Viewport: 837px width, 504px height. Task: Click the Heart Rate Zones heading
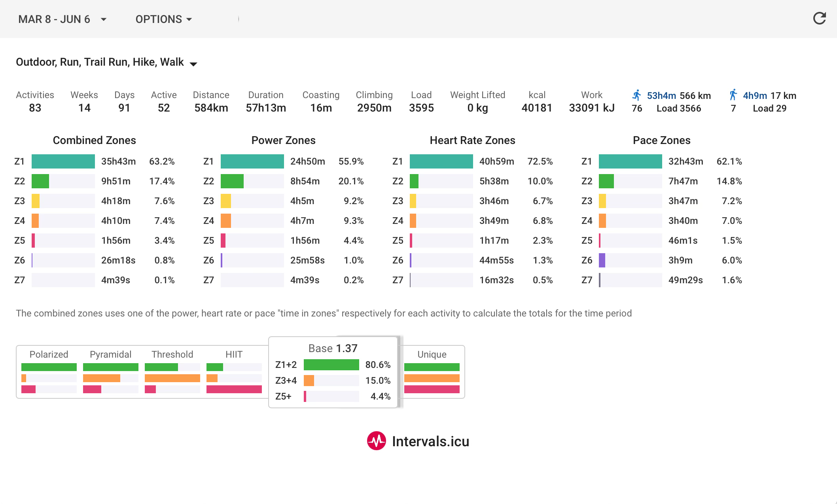point(472,140)
